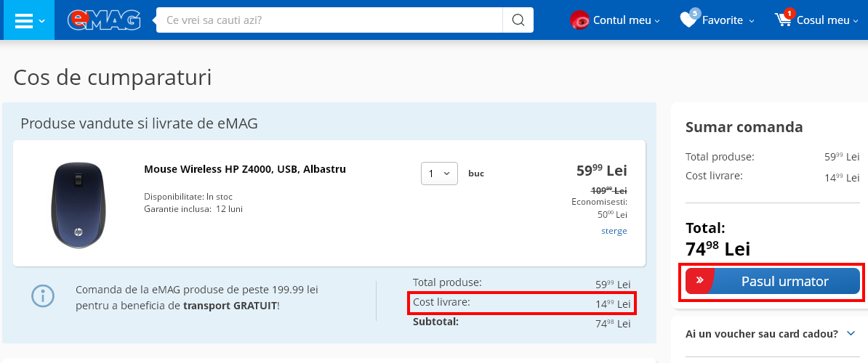Click the eMAG logo
This screenshot has width=868, height=363.
point(104,20)
